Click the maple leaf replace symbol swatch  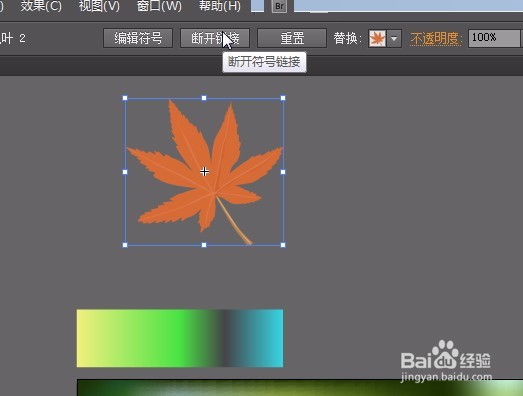click(377, 38)
